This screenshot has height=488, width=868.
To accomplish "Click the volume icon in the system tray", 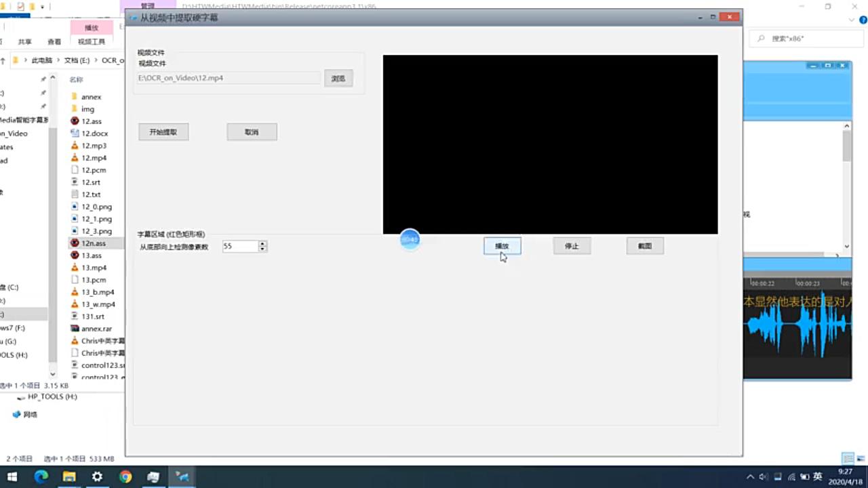I will 763,477.
